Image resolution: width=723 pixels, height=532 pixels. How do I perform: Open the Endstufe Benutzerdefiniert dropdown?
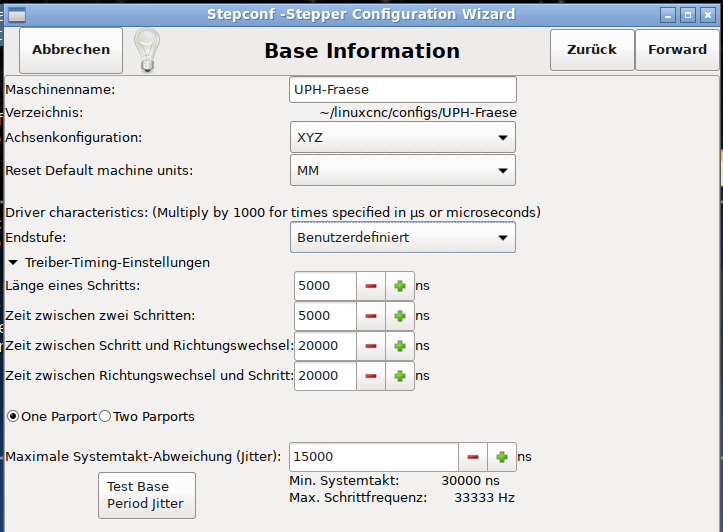402,238
